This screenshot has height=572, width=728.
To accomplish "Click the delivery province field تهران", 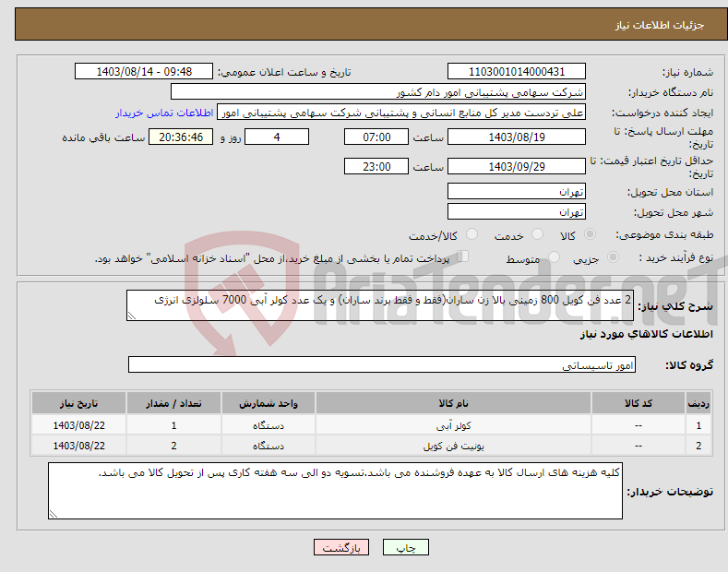I will click(x=517, y=191).
